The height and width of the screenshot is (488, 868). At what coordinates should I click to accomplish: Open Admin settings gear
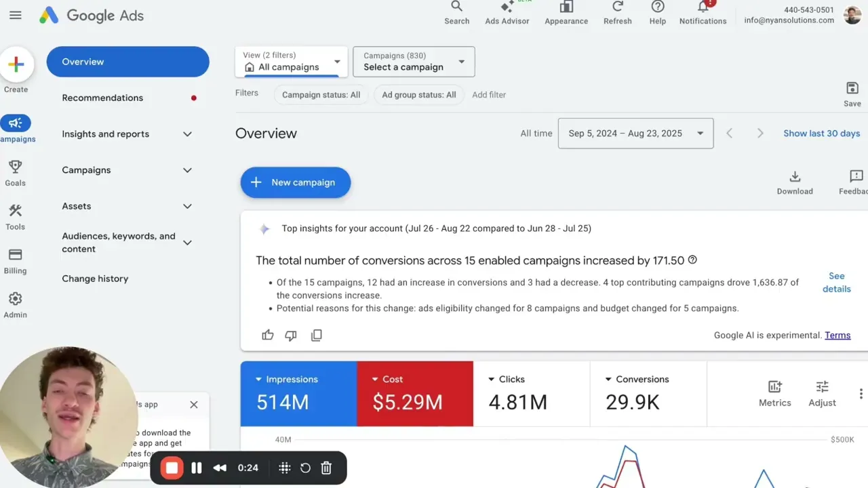pos(15,305)
